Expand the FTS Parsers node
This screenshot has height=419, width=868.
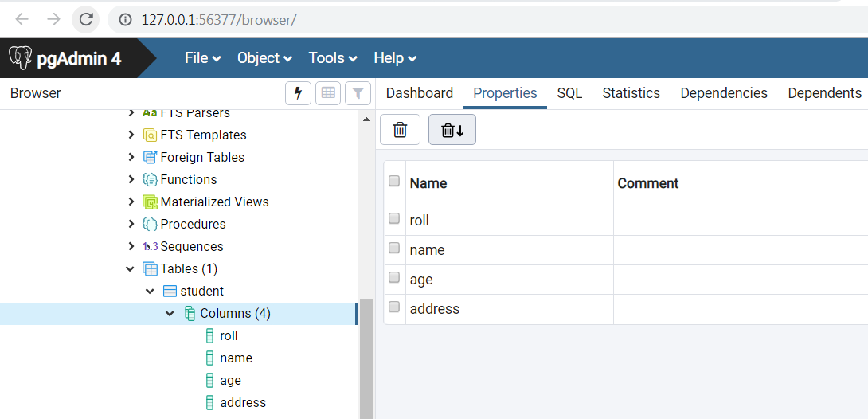click(131, 113)
